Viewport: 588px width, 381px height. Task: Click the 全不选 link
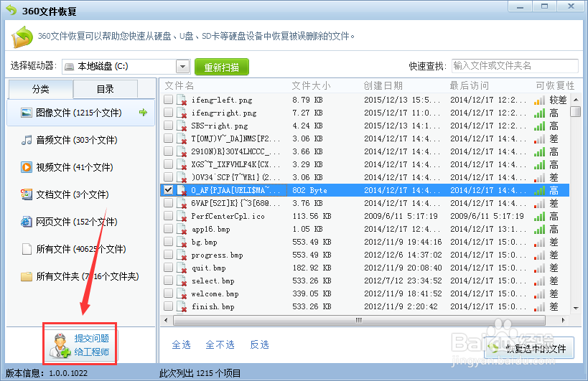(220, 344)
